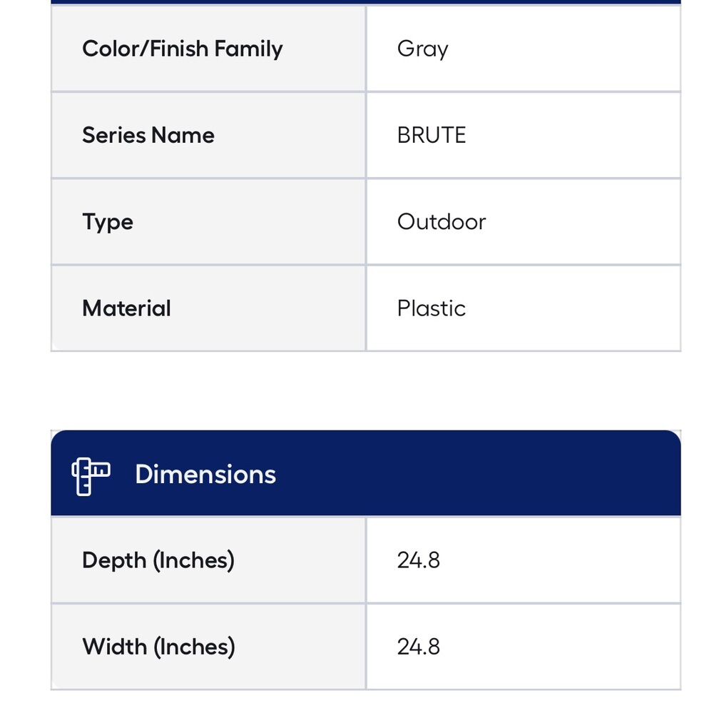Click the Series Name label

(148, 135)
